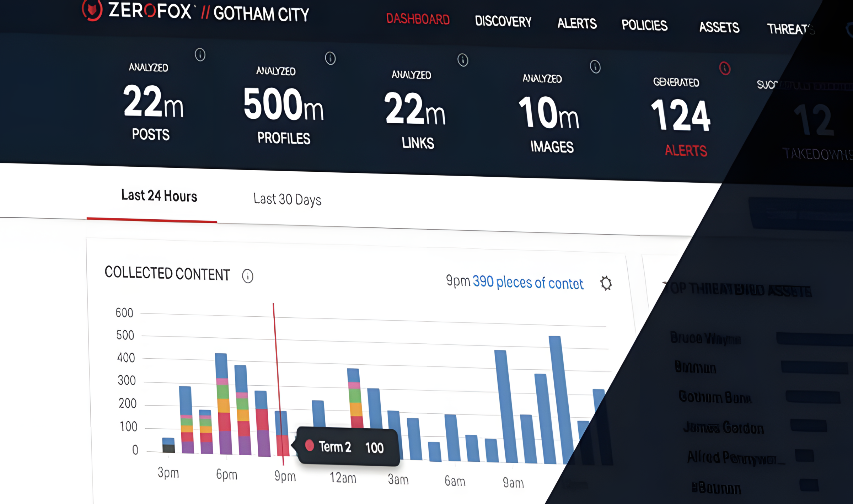Screen dimensions: 853x504
Task: Click info icon beside Collected Content
Action: click(248, 276)
